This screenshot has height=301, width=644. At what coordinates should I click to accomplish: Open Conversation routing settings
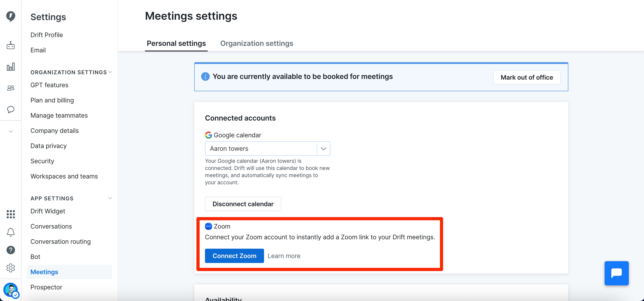(x=60, y=242)
